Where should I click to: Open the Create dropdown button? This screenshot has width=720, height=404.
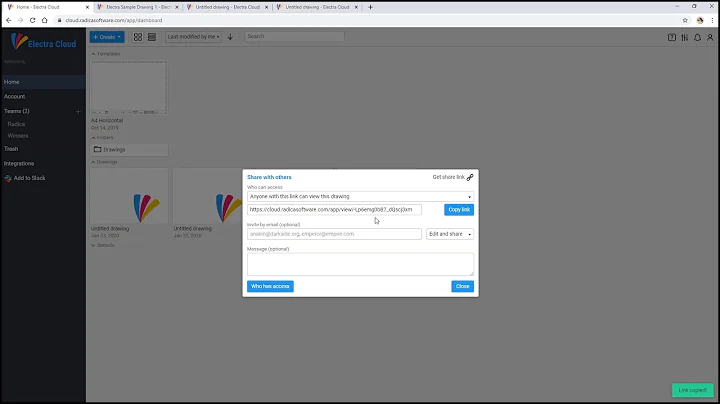107,37
